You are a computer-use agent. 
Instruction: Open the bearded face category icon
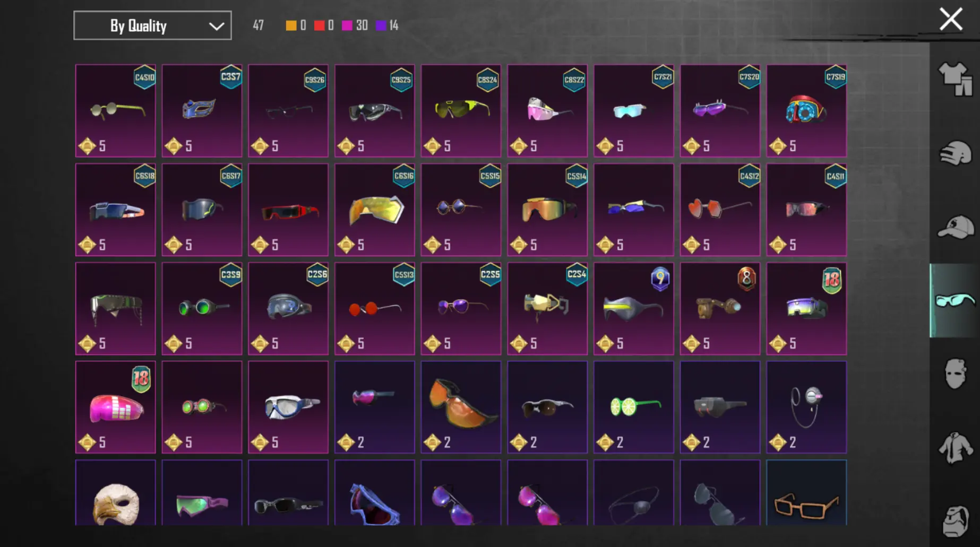coord(955,520)
